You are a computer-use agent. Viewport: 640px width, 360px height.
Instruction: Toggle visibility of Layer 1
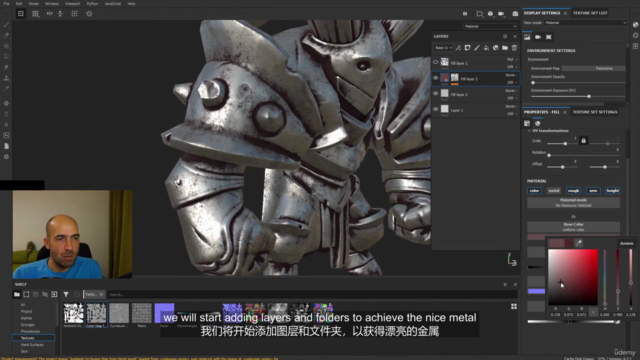click(x=436, y=109)
